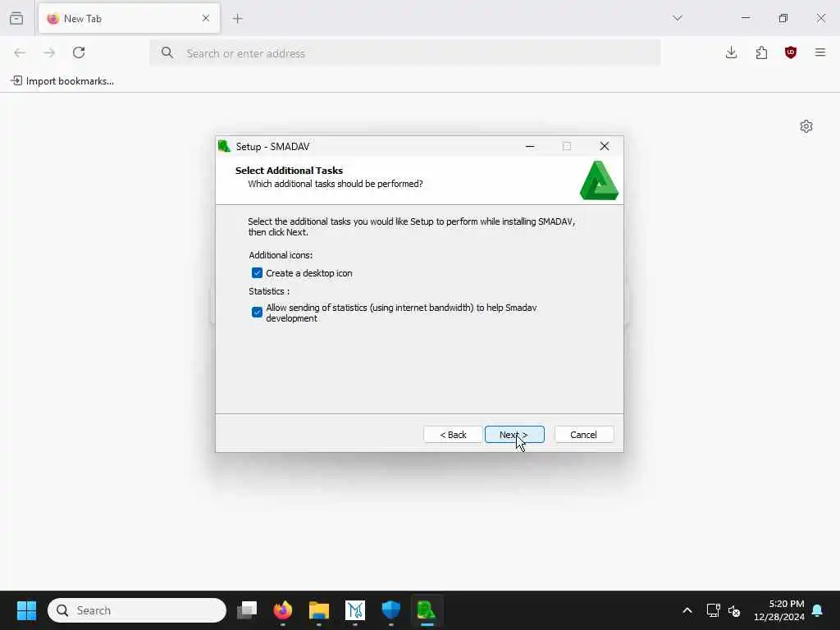Viewport: 840px width, 630px height.
Task: Open the Malwarebytes taskbar icon
Action: tap(355, 610)
